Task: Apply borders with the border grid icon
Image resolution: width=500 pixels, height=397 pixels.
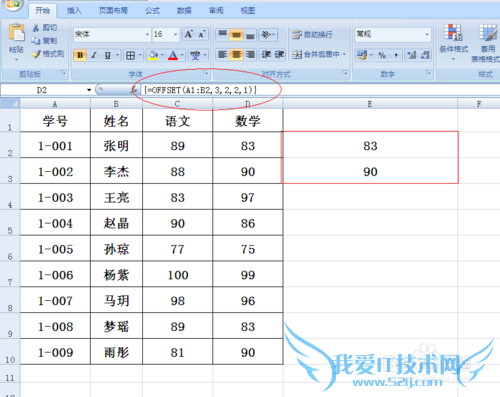Action: (x=130, y=55)
